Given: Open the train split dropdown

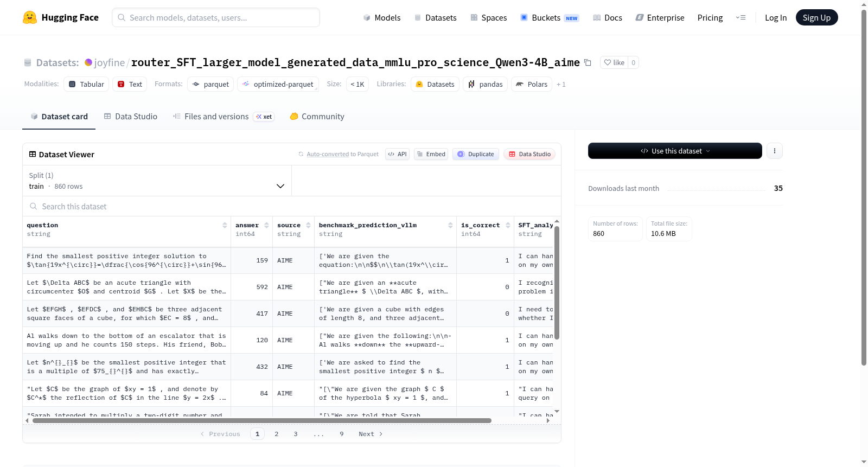Looking at the screenshot, I should 157,181.
